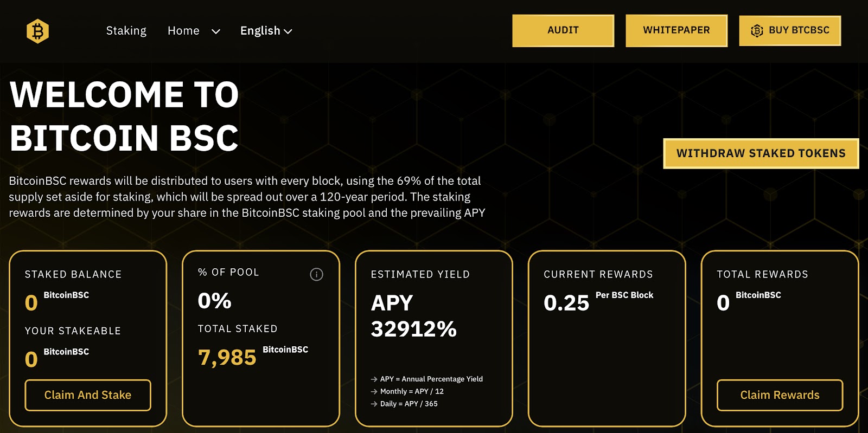Click the arrow beside Monthly formula line
Viewport: 868px width, 433px height.
point(374,392)
